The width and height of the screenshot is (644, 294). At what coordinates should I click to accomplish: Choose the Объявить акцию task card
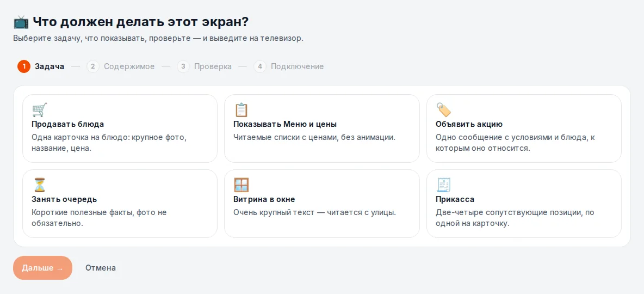point(524,128)
